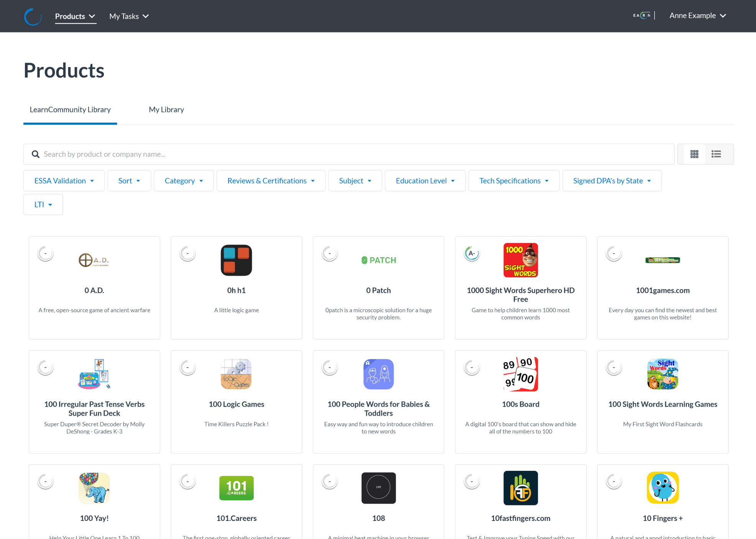Image resolution: width=756 pixels, height=539 pixels.
Task: Expand the LTI filter
Action: pyautogui.click(x=43, y=205)
